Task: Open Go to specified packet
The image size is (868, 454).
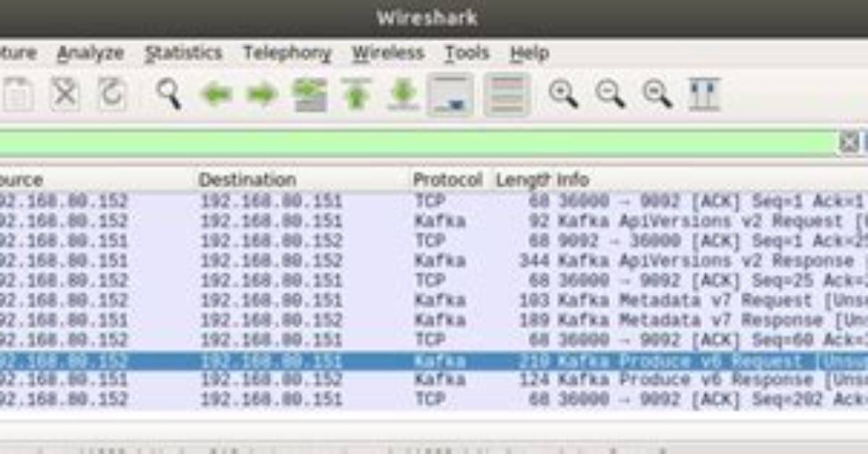Action: 310,95
